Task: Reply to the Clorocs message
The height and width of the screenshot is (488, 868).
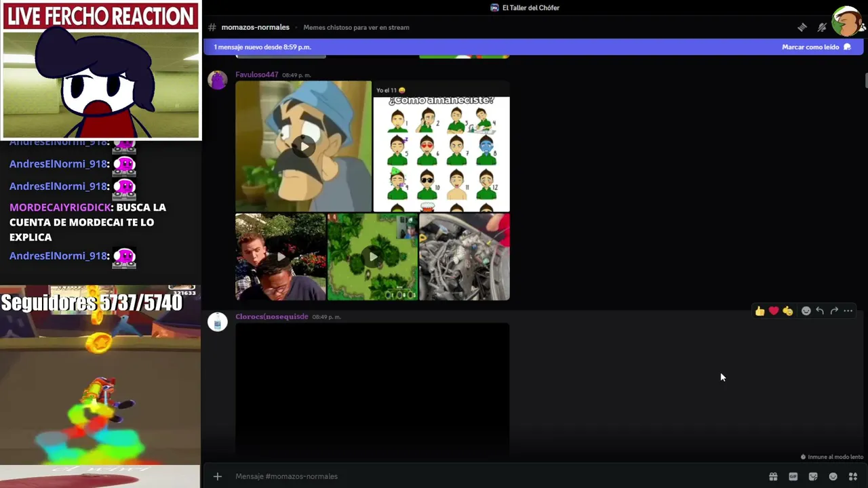Action: coord(820,311)
